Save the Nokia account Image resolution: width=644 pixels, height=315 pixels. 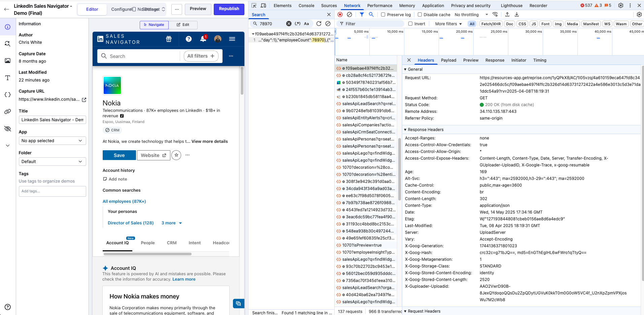(x=119, y=155)
